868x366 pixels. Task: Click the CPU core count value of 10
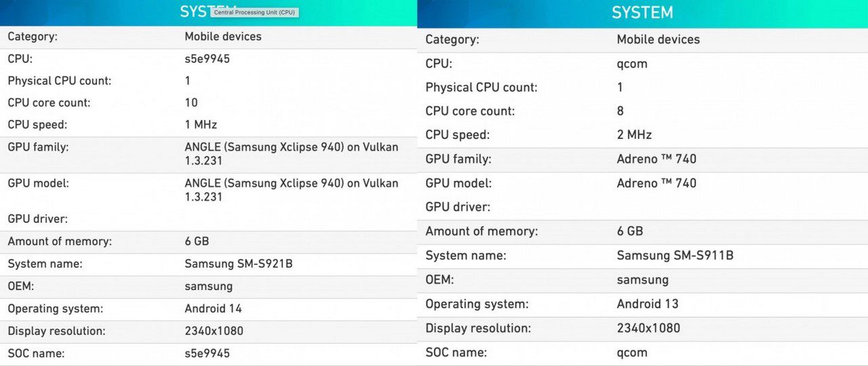click(191, 103)
